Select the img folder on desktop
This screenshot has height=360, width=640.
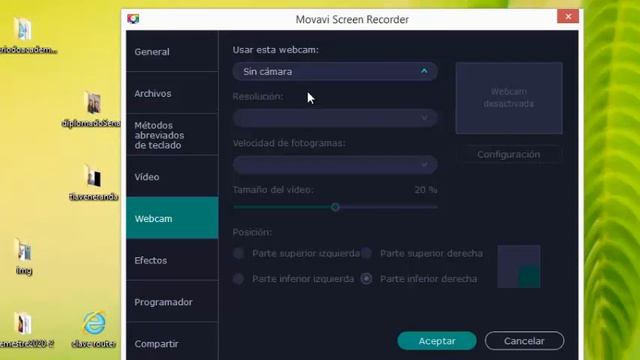(24, 256)
